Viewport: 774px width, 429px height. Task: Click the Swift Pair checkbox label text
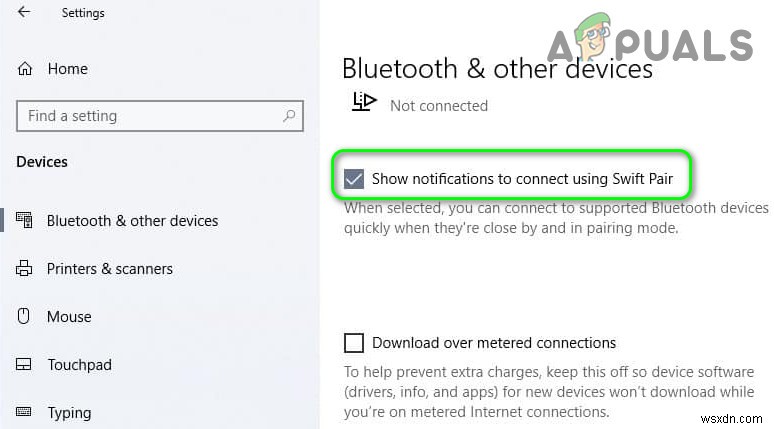pyautogui.click(x=522, y=179)
